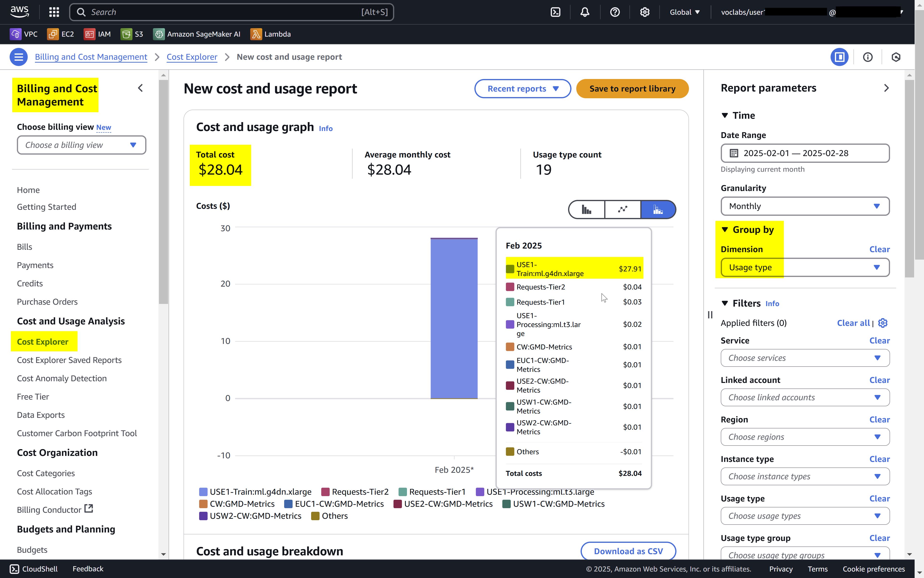The width and height of the screenshot is (924, 578).
Task: Select the stacked bar chart view
Action: coord(658,210)
